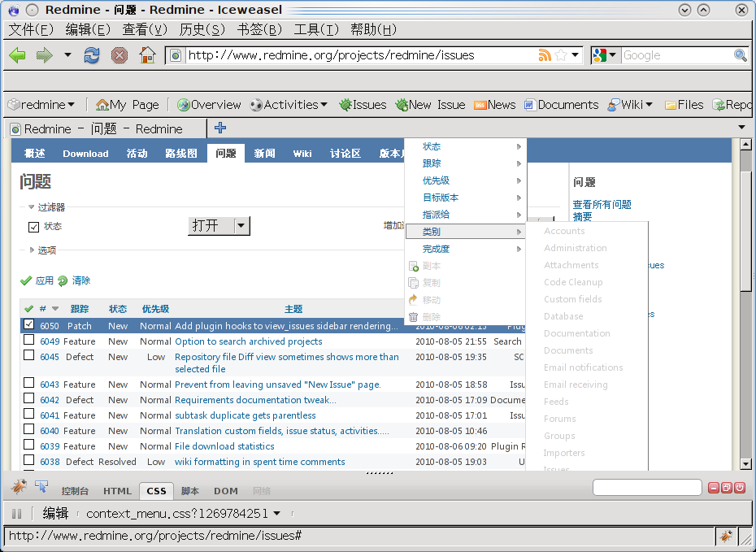Open the 书签(B) bookmarks menu

coord(259,29)
